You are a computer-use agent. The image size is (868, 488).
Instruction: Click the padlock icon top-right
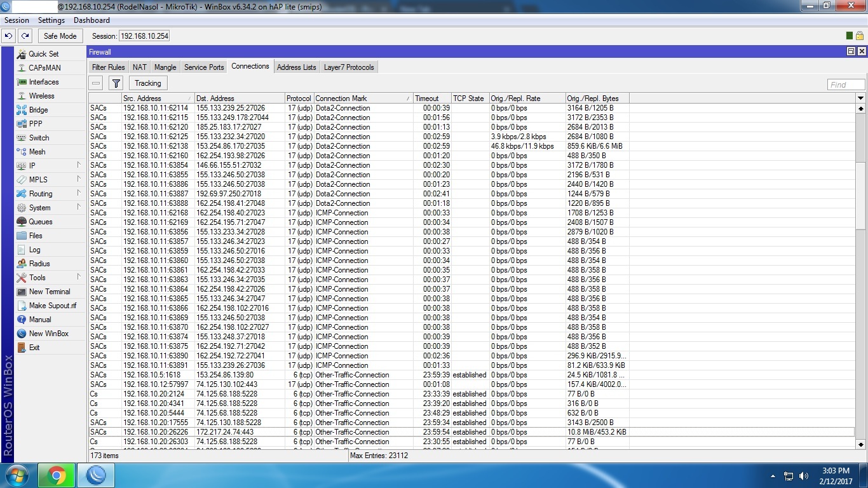tap(859, 36)
